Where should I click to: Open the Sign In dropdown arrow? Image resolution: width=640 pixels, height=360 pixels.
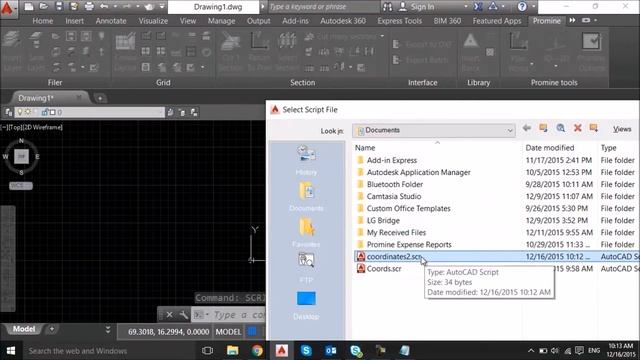pyautogui.click(x=466, y=7)
